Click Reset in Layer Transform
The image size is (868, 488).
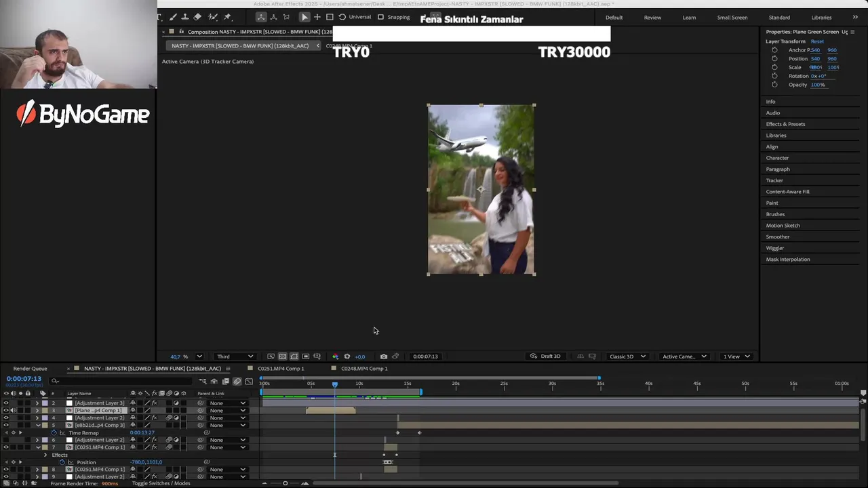(817, 41)
